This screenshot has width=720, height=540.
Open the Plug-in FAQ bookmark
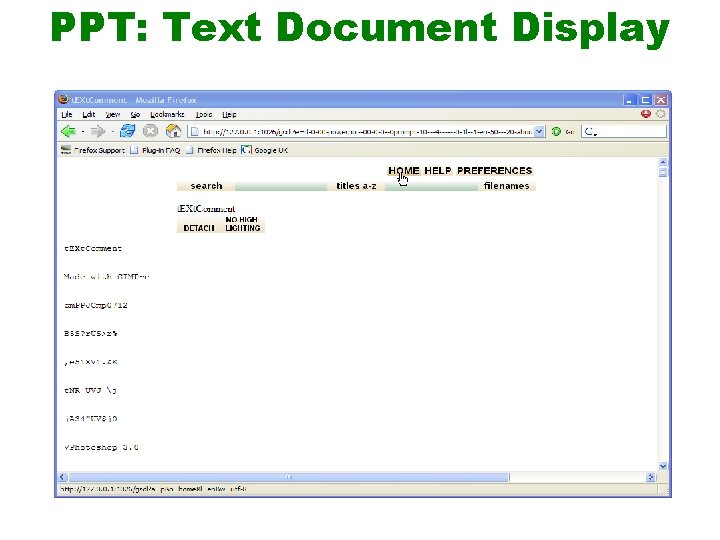(155, 150)
